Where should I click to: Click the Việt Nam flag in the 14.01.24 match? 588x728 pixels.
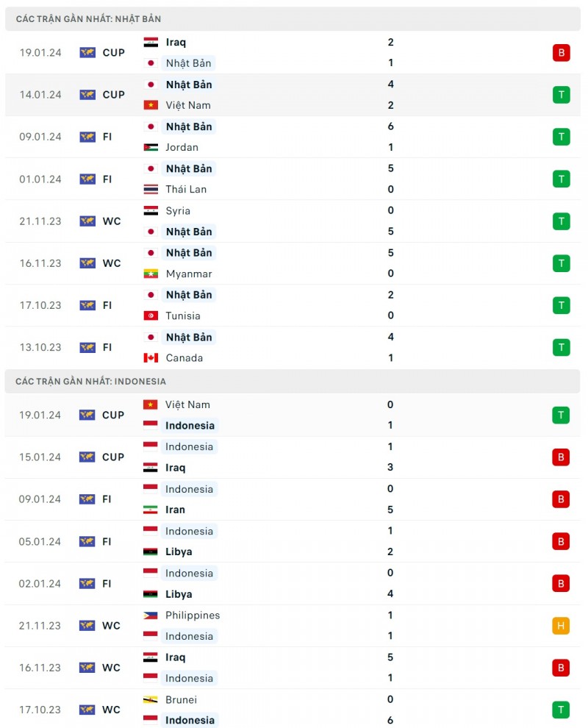click(151, 105)
